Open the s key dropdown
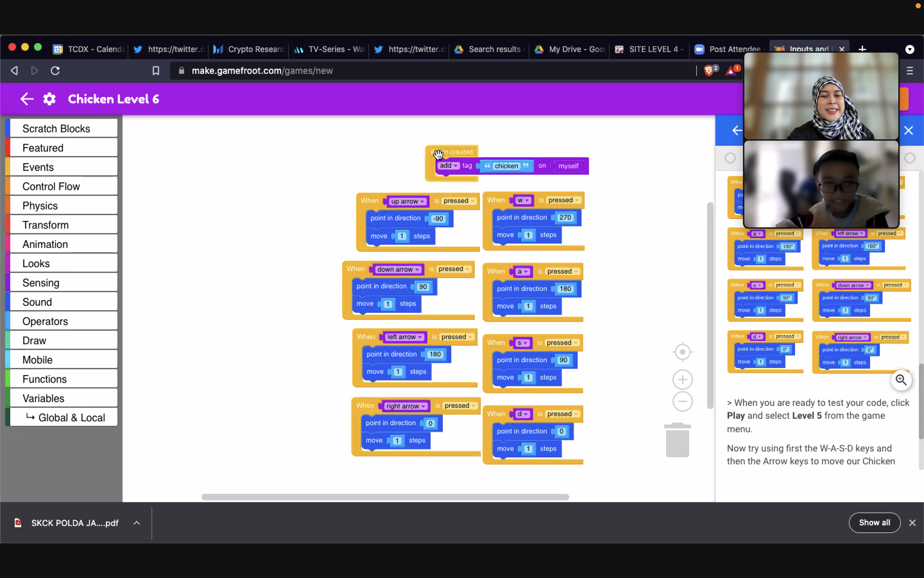The height and width of the screenshot is (578, 924). click(x=522, y=343)
